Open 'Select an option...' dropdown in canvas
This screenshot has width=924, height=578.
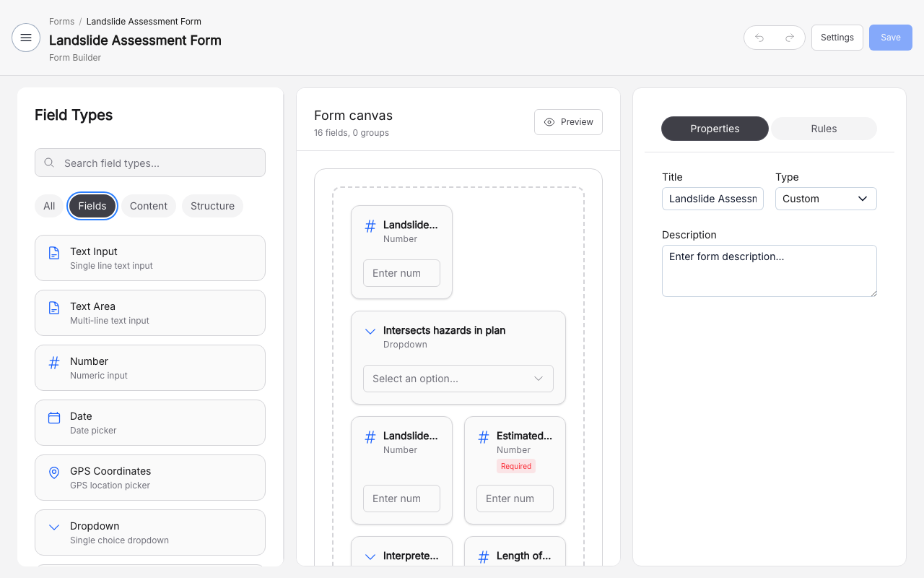click(458, 379)
